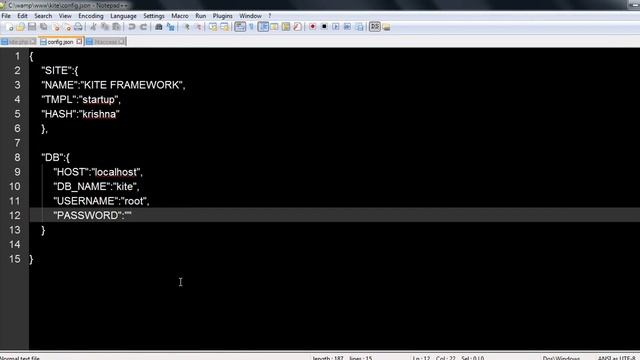Close the .htaccess tab with its X
This screenshot has width=640, height=360.
coord(121,42)
